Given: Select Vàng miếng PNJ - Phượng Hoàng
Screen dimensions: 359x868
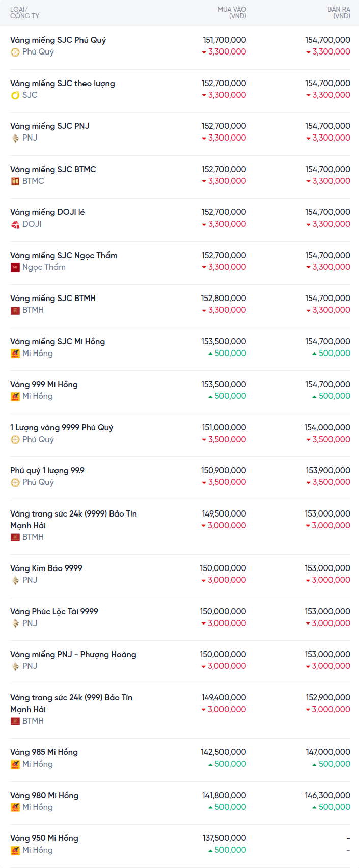Looking at the screenshot, I should coord(73,655).
